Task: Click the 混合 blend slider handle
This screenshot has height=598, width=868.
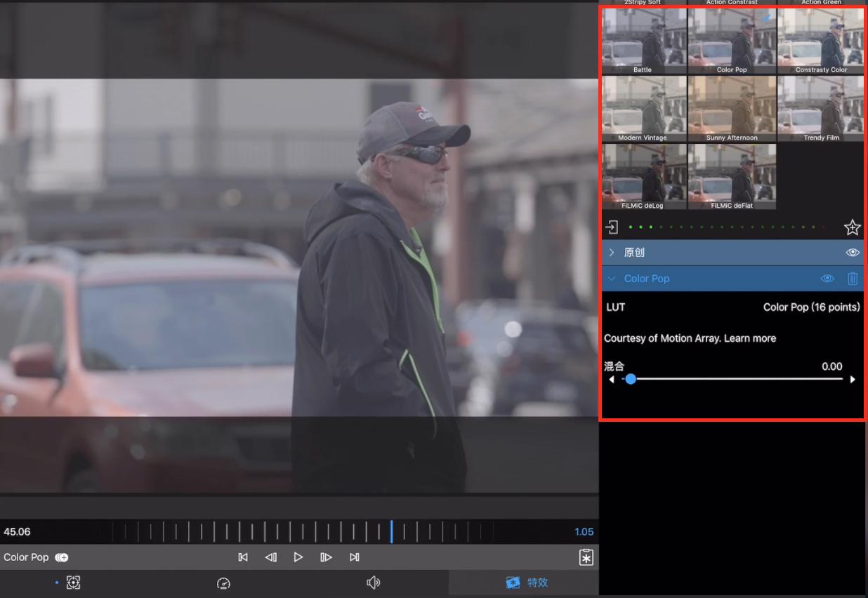Action: click(631, 379)
